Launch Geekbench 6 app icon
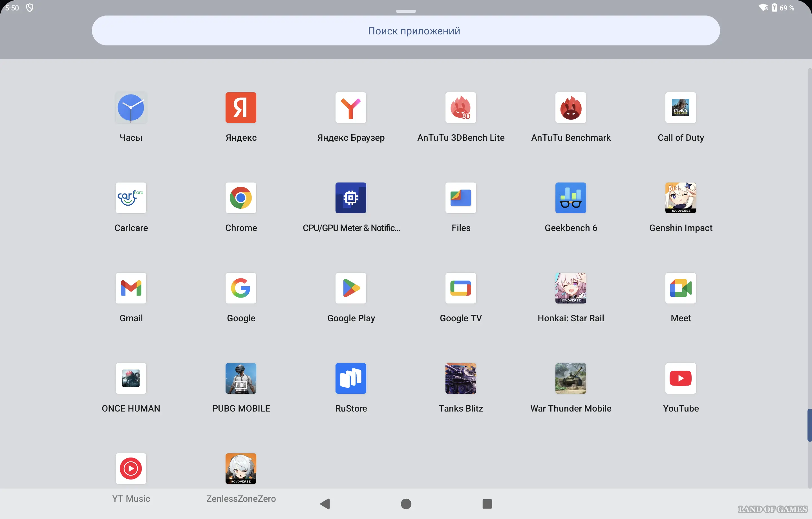 click(571, 198)
